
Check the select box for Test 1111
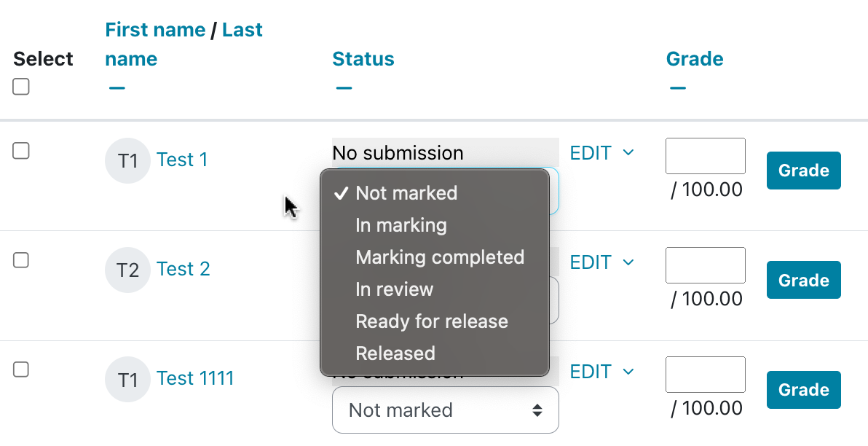[21, 369]
